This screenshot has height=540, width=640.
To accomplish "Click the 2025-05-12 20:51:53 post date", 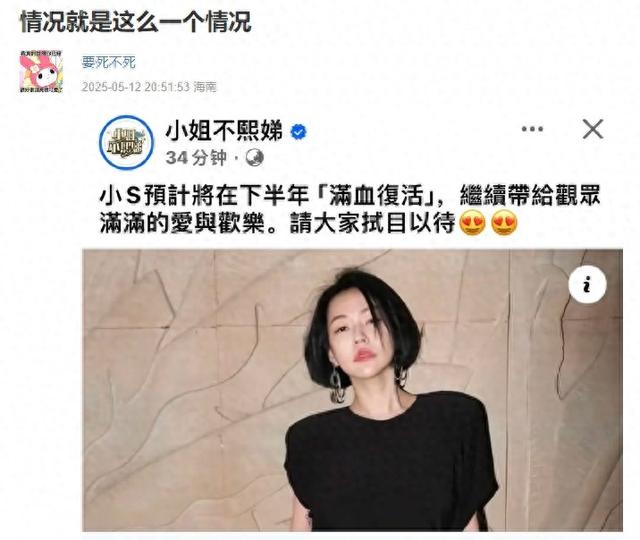I will [136, 87].
